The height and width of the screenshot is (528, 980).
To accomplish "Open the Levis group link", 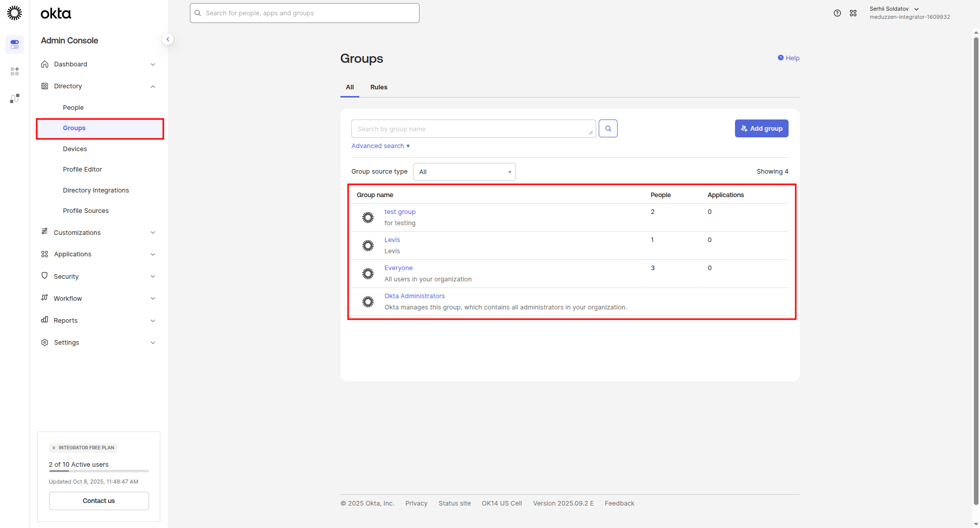I will click(x=392, y=240).
